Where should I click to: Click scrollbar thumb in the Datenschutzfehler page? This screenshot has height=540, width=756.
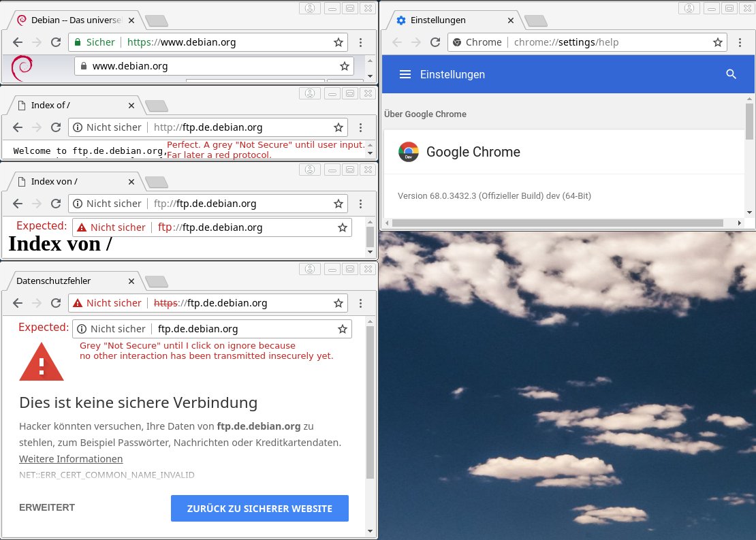(x=371, y=402)
